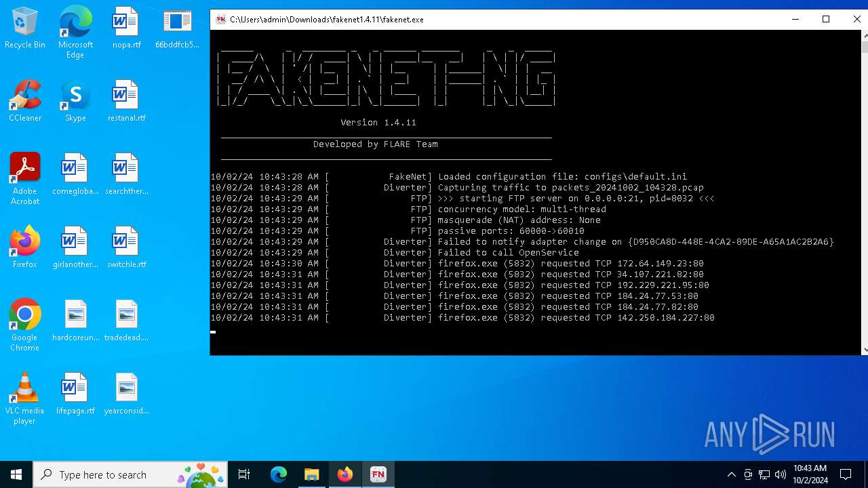
Task: Click the line requesting TCP 192.229.221.95:80
Action: click(460, 285)
